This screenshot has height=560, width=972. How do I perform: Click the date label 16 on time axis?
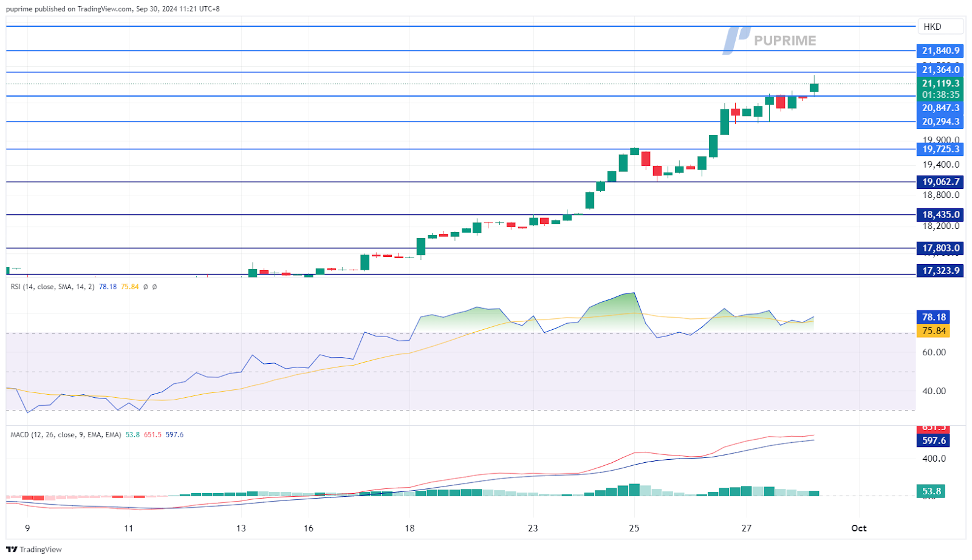[x=309, y=528]
